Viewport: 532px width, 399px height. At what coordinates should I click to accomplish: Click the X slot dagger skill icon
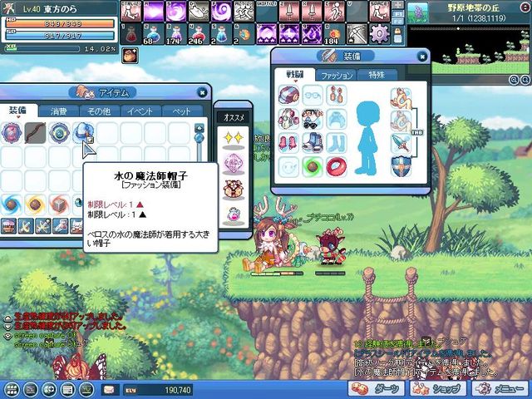[x=312, y=11]
